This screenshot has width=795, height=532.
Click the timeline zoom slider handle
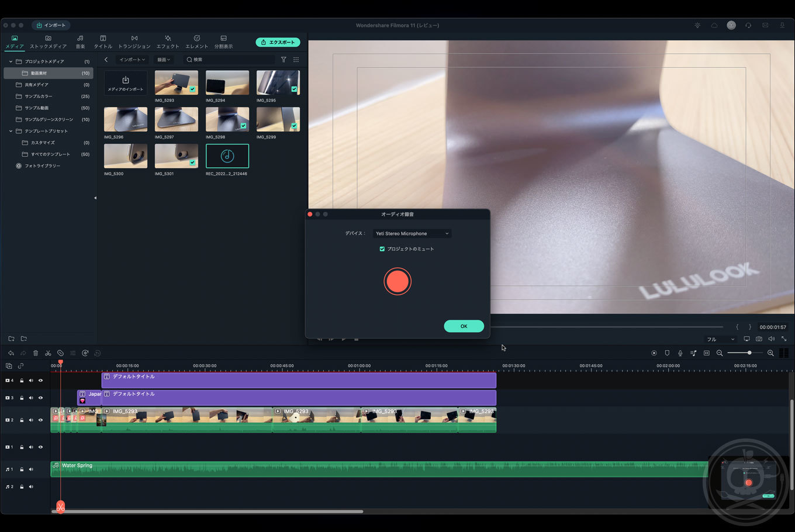coord(749,353)
